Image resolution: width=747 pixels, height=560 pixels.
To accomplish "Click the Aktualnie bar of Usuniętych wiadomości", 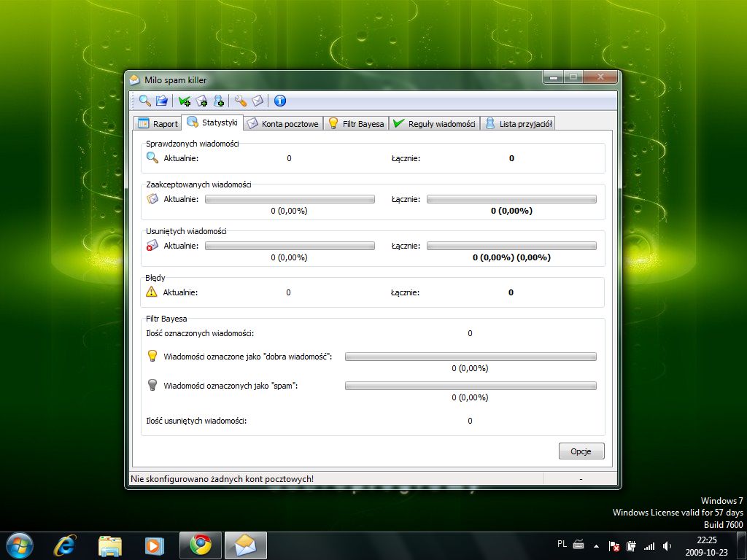I will [x=290, y=246].
